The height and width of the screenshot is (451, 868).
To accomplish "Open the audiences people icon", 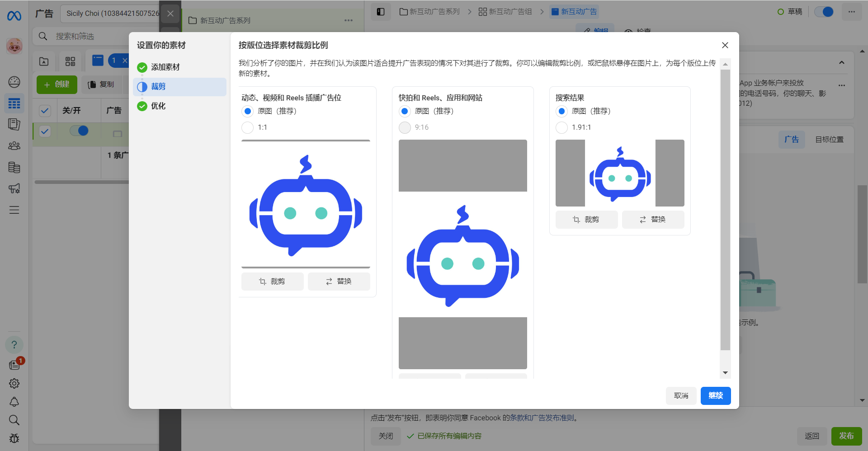I will pos(14,146).
